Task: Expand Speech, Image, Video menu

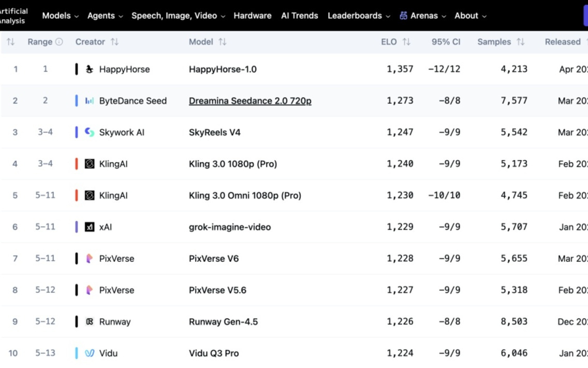Action: (x=178, y=16)
